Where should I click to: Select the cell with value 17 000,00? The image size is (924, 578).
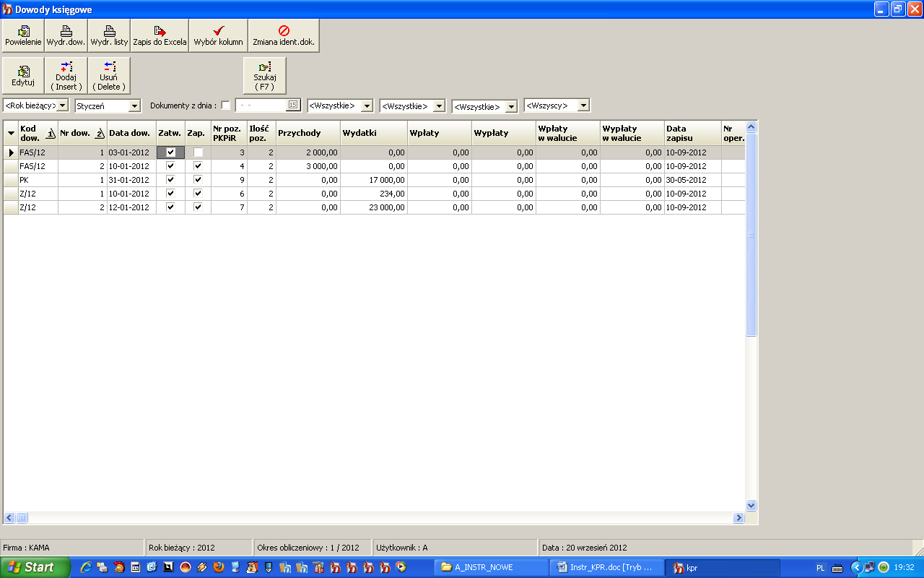click(x=374, y=180)
